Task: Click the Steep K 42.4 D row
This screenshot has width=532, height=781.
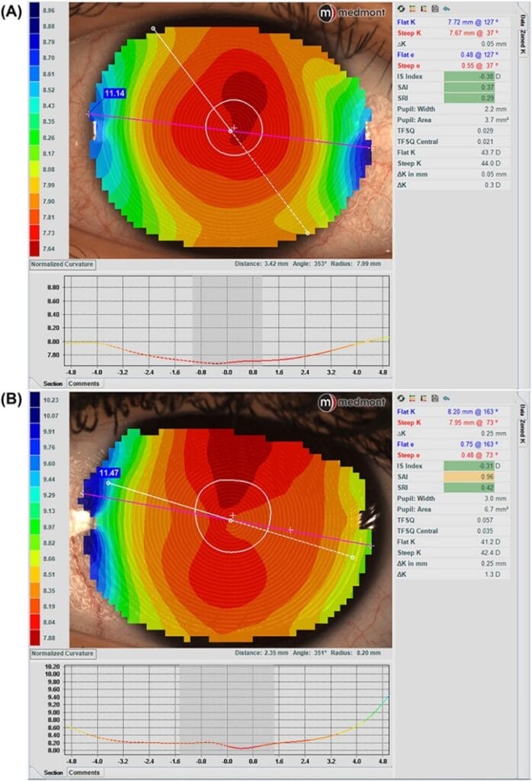Action: (x=453, y=553)
